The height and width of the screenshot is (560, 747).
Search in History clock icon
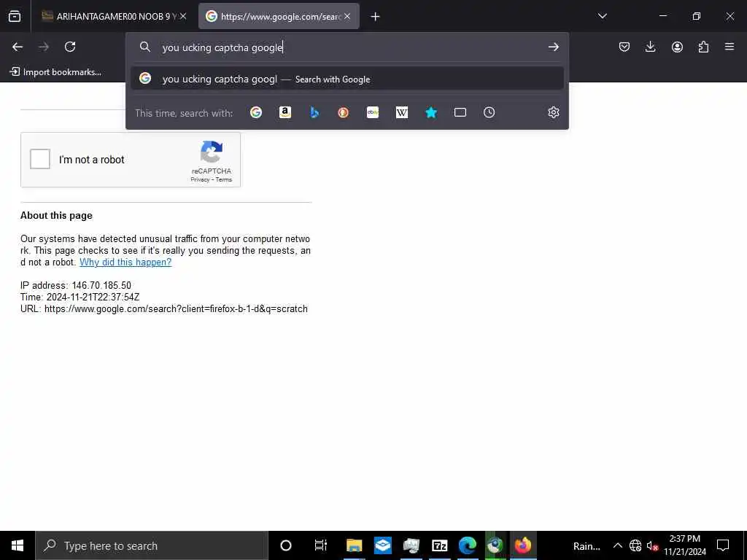point(489,112)
